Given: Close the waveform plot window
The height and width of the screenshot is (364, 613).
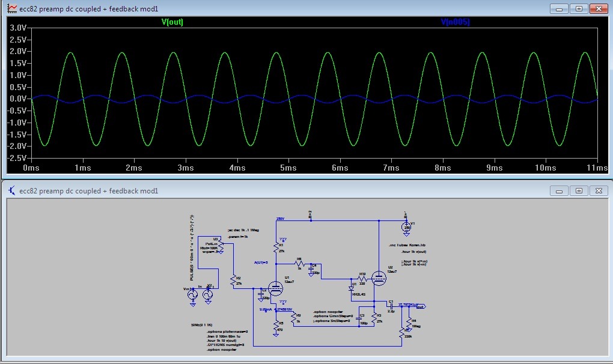Looking at the screenshot, I should 599,8.
